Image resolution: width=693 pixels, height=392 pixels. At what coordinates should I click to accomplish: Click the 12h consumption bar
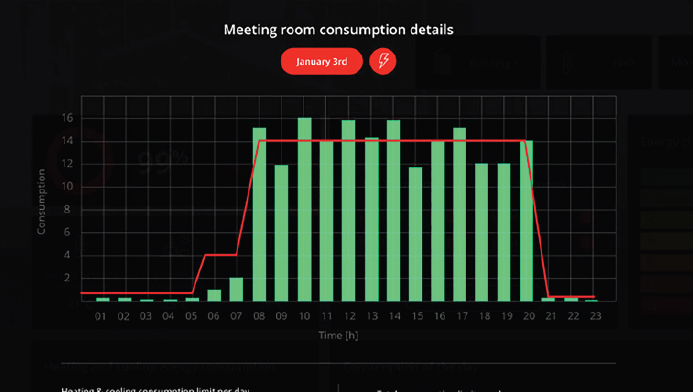(348, 211)
